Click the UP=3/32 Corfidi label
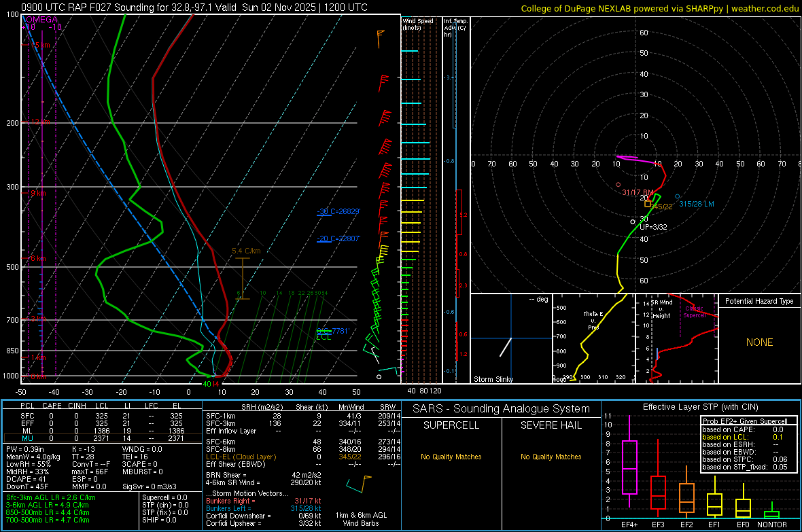The width and height of the screenshot is (802, 532). 654,227
